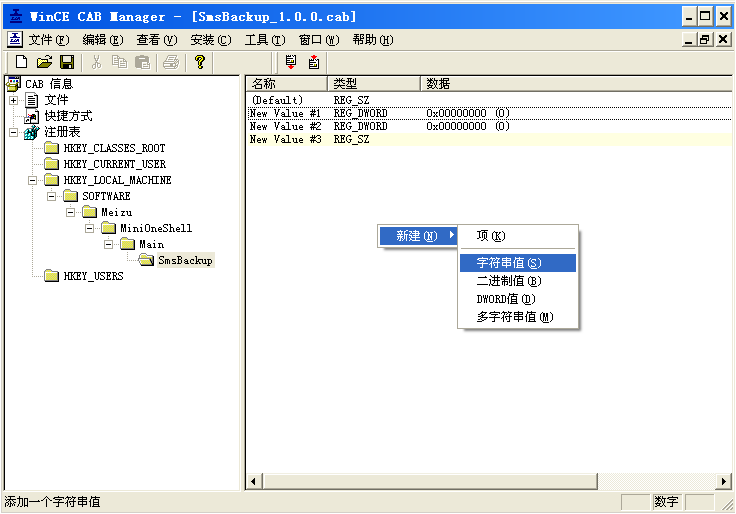This screenshot has width=736, height=514.
Task: Select the New Value #2 row
Action: click(489, 126)
